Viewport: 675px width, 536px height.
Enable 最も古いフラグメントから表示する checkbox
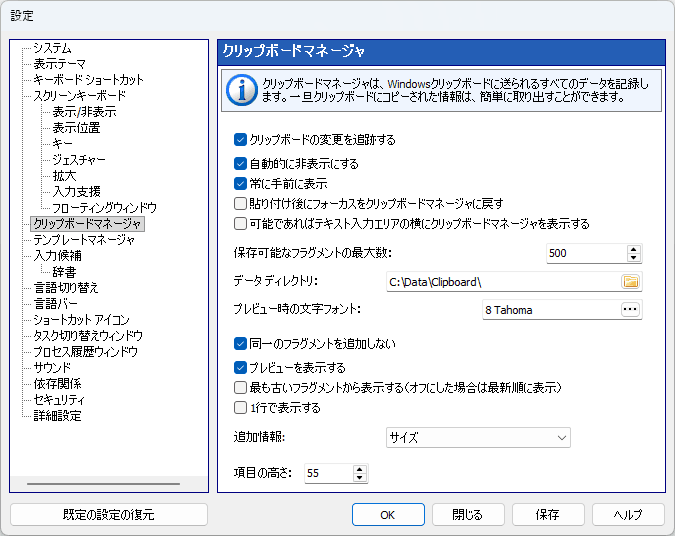(x=240, y=387)
